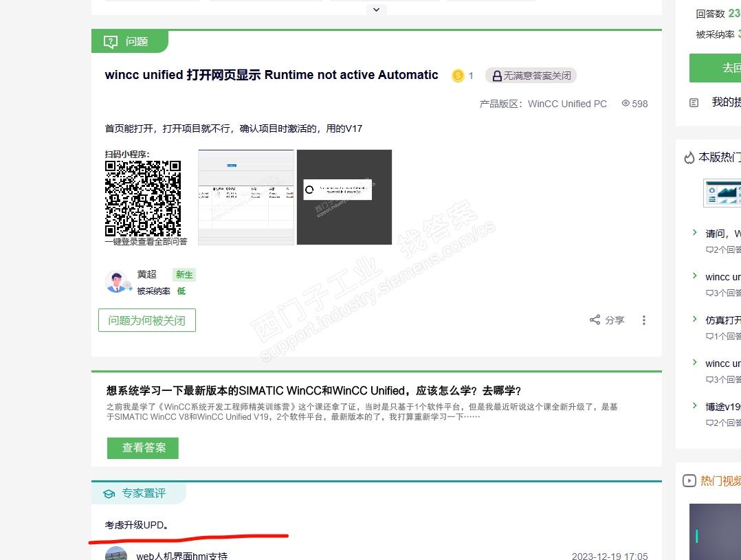Viewport: 741px width, 560px height.
Task: Open the 博途v19 hot topic link
Action: [723, 407]
